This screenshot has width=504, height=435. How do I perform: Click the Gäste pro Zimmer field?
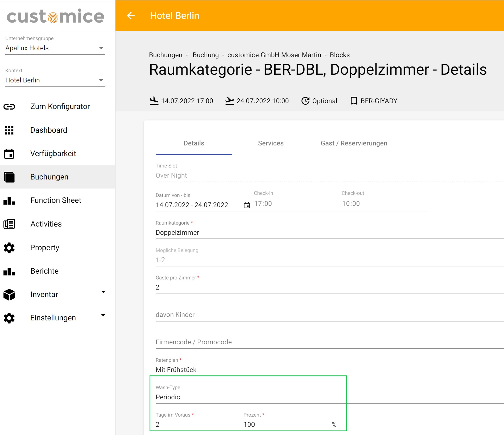click(x=330, y=287)
